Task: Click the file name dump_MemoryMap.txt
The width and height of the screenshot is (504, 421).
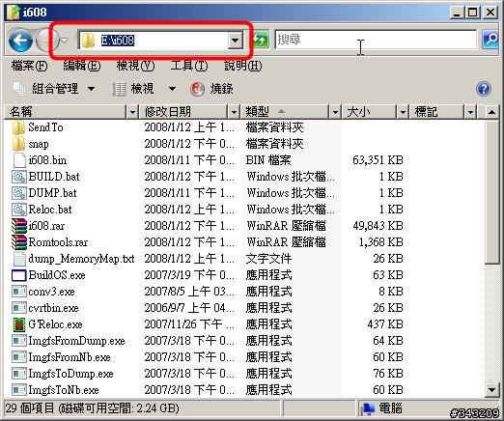Action: 81,259
